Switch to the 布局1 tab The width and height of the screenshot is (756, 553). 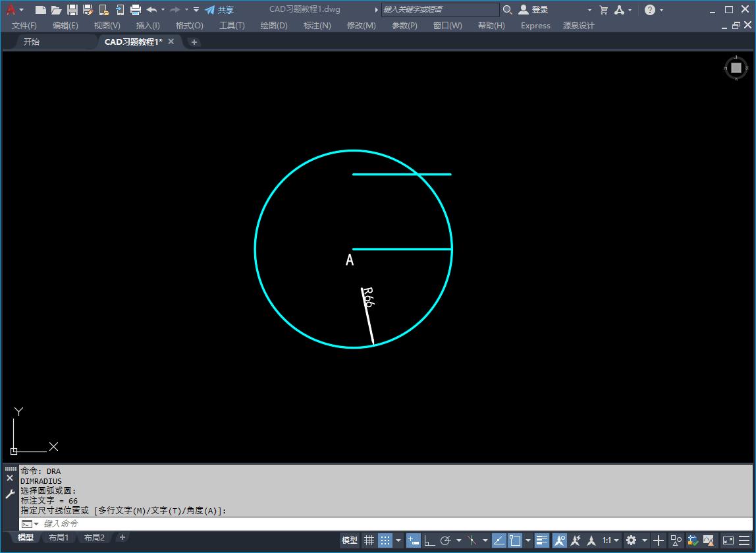coord(59,537)
